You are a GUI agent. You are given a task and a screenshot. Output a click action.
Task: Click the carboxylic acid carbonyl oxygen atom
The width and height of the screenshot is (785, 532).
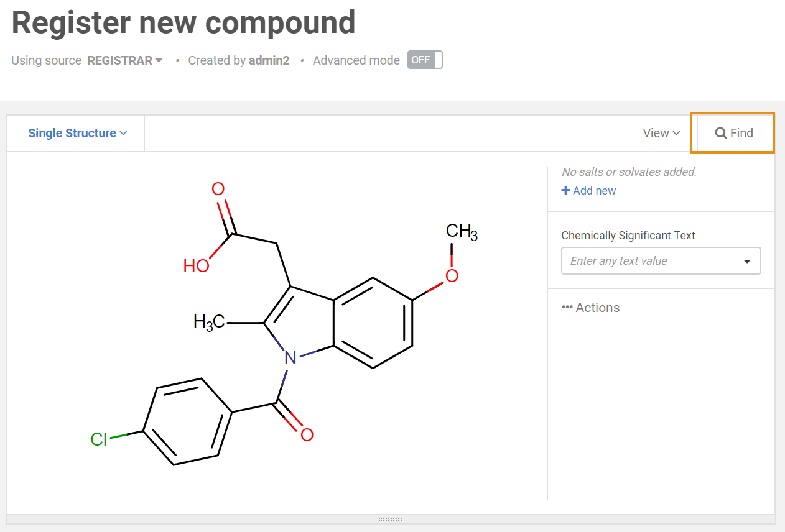pyautogui.click(x=218, y=189)
